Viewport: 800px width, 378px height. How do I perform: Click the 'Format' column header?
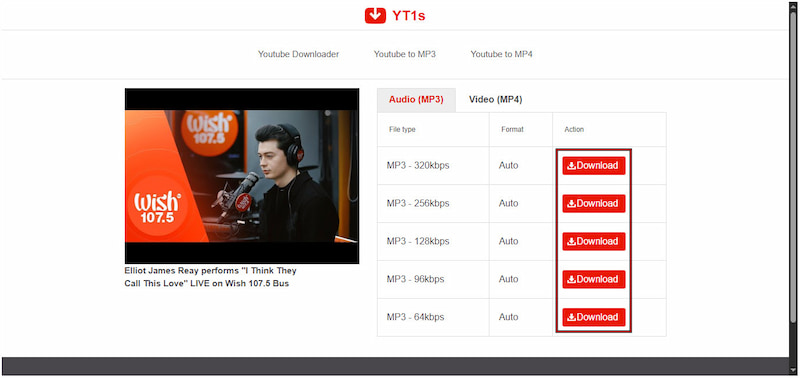(512, 130)
